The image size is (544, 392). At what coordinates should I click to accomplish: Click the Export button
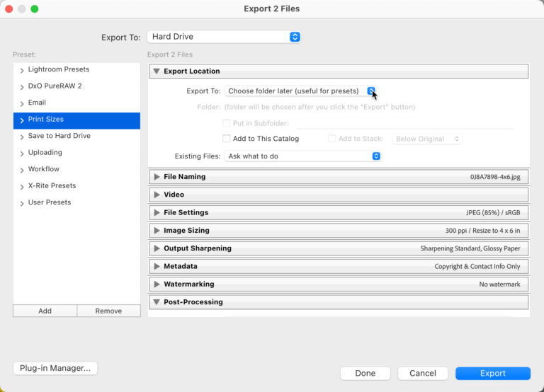click(x=492, y=374)
